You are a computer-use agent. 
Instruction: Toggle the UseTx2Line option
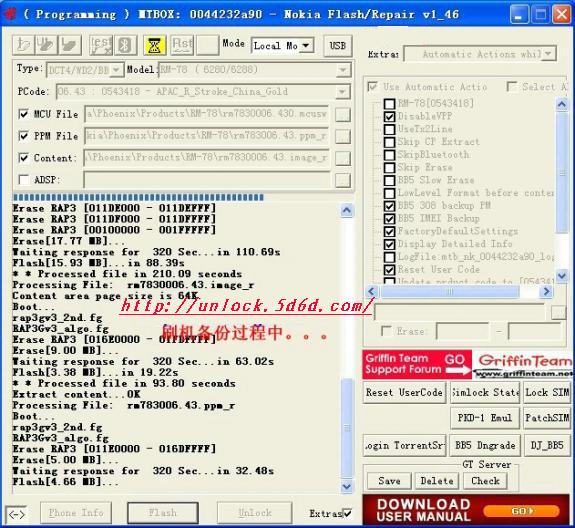pyautogui.click(x=389, y=129)
